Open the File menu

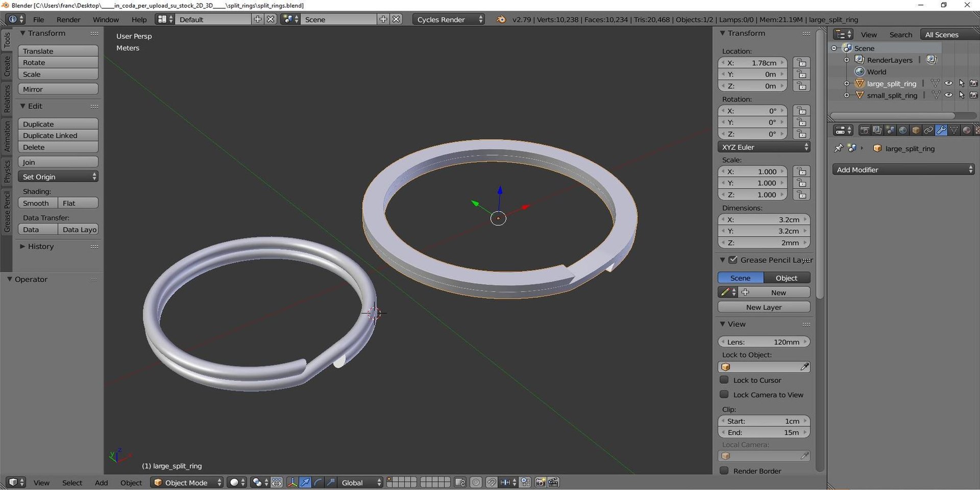click(38, 19)
